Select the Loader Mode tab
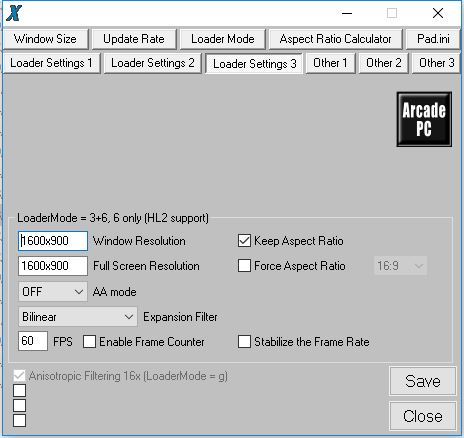 [x=223, y=39]
